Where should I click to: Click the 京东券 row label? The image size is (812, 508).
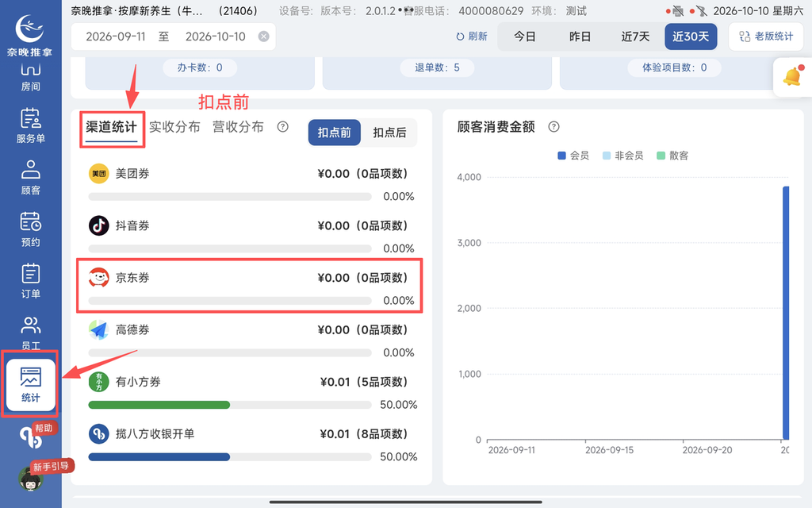[132, 277]
